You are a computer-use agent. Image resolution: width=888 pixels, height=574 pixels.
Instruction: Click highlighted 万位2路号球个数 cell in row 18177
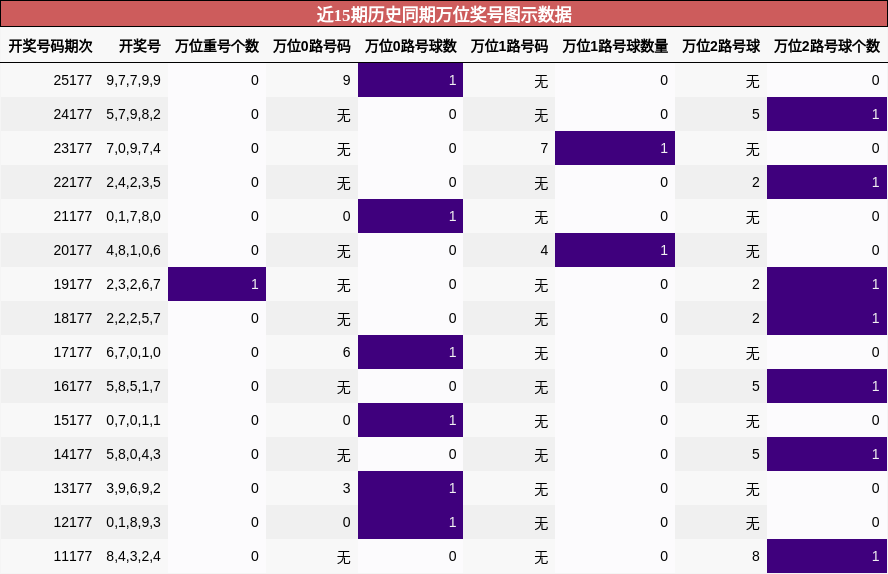(827, 318)
